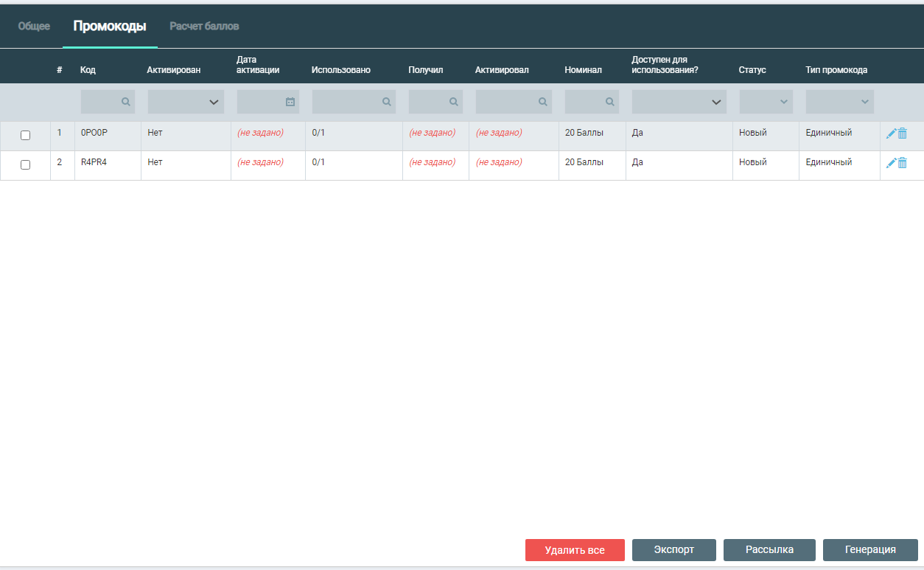Open the Статус filter dropdown
Image resolution: width=924 pixels, height=570 pixels.
pos(766,102)
